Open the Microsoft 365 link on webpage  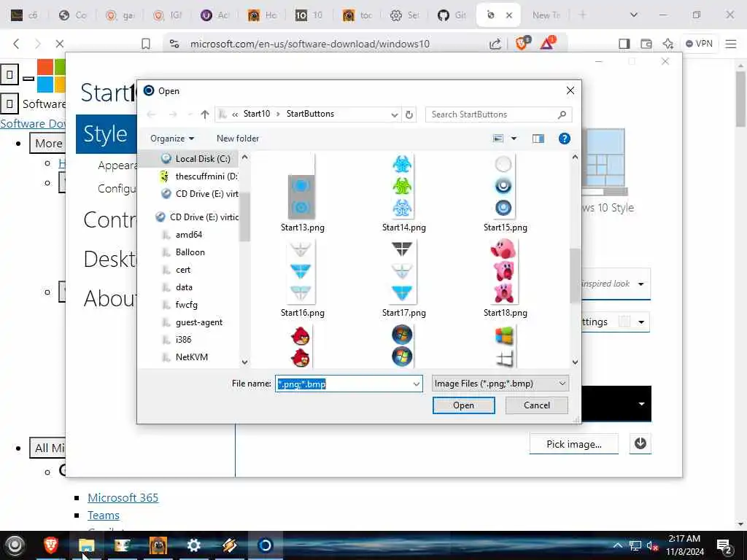[x=123, y=497]
